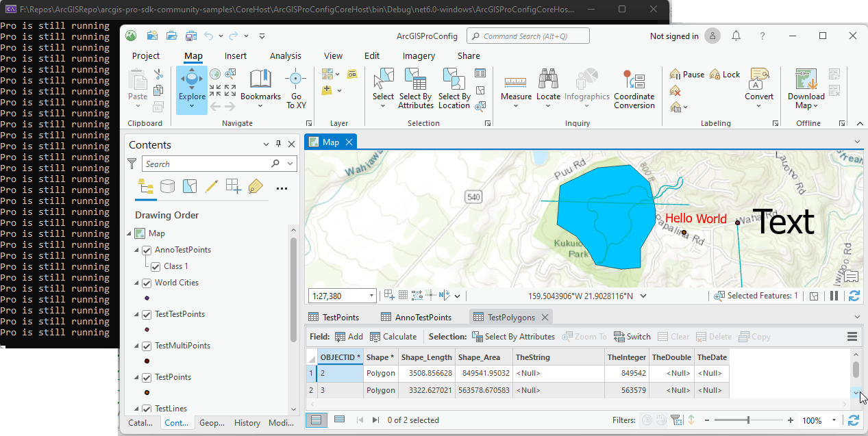The width and height of the screenshot is (868, 436).
Task: Toggle AnnoTestPoints layer visibility checkbox
Action: pyautogui.click(x=147, y=250)
